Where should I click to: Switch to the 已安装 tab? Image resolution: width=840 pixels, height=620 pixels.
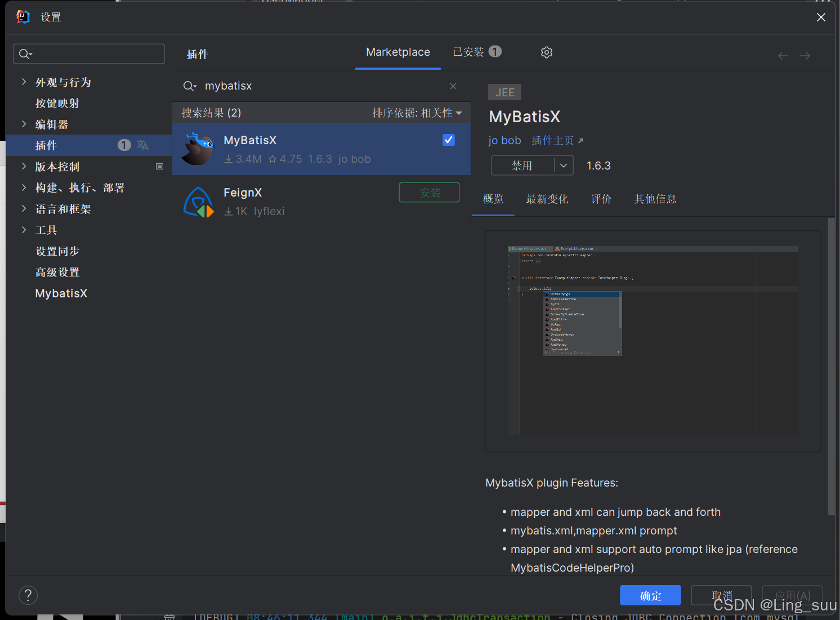click(x=477, y=52)
